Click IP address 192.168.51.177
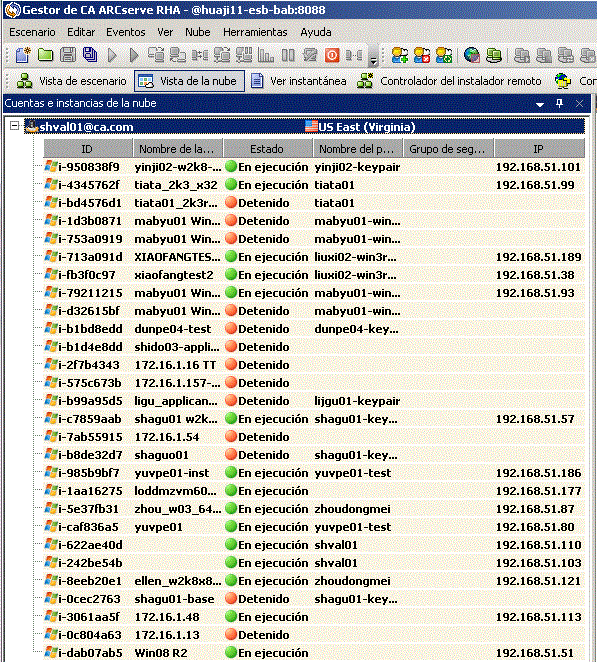The image size is (597, 662). click(x=538, y=491)
